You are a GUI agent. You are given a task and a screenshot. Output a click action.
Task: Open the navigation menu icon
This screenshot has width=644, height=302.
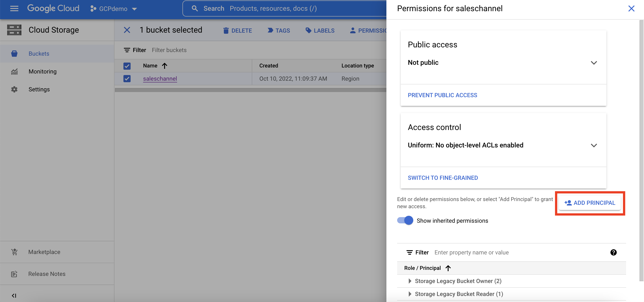point(14,8)
